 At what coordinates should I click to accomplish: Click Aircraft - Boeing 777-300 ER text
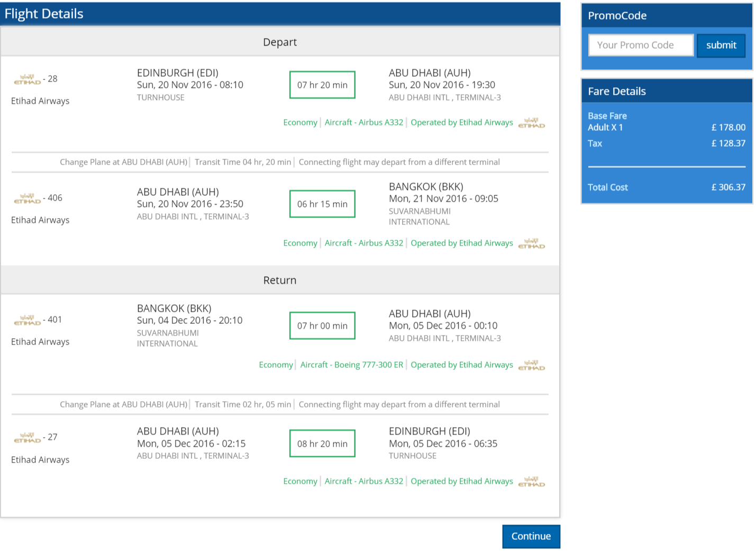(x=352, y=365)
